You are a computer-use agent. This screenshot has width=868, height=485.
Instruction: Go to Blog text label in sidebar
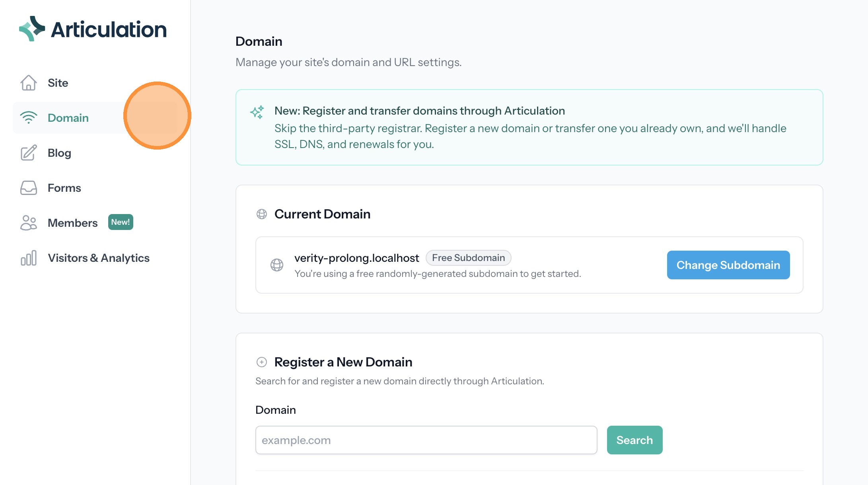point(59,153)
